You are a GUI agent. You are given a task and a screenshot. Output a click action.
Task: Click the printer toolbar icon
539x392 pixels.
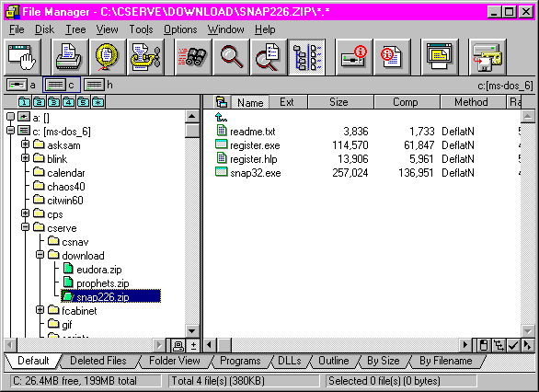tap(69, 57)
